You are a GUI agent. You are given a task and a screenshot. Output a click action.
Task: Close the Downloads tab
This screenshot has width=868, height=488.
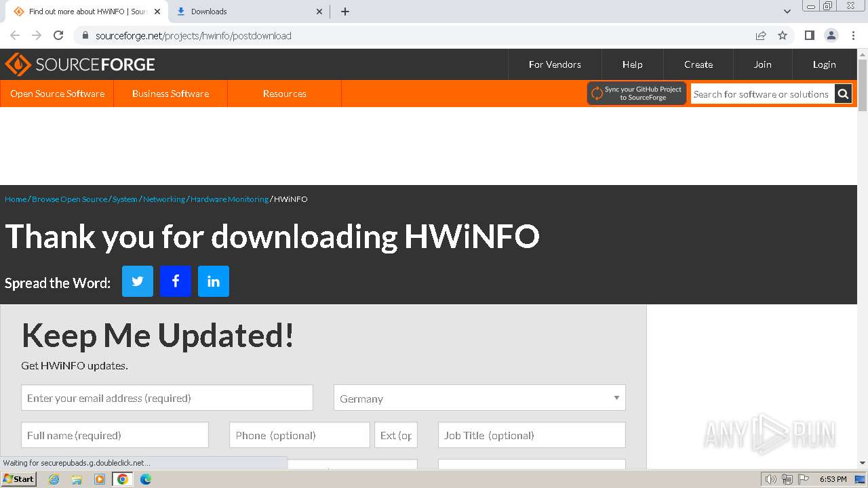coord(320,12)
